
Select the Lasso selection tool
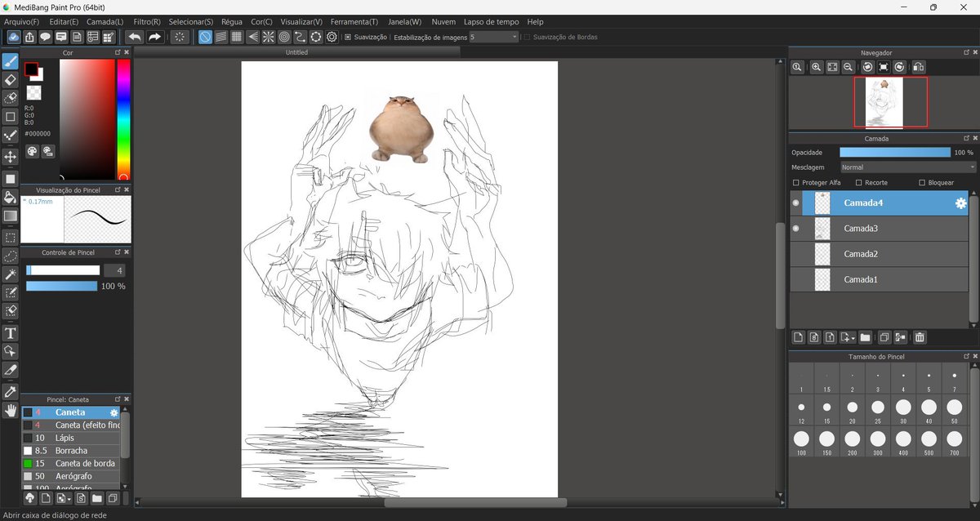click(x=11, y=256)
